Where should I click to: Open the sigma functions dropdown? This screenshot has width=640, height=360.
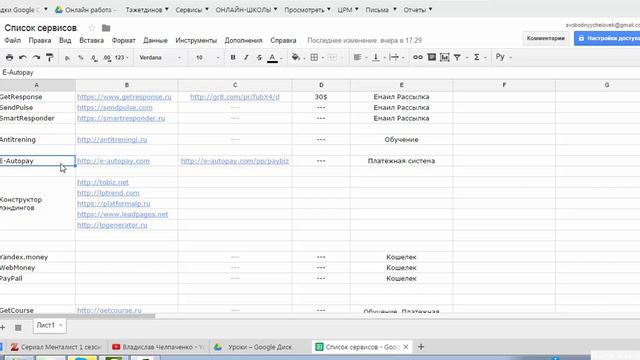tap(480, 58)
